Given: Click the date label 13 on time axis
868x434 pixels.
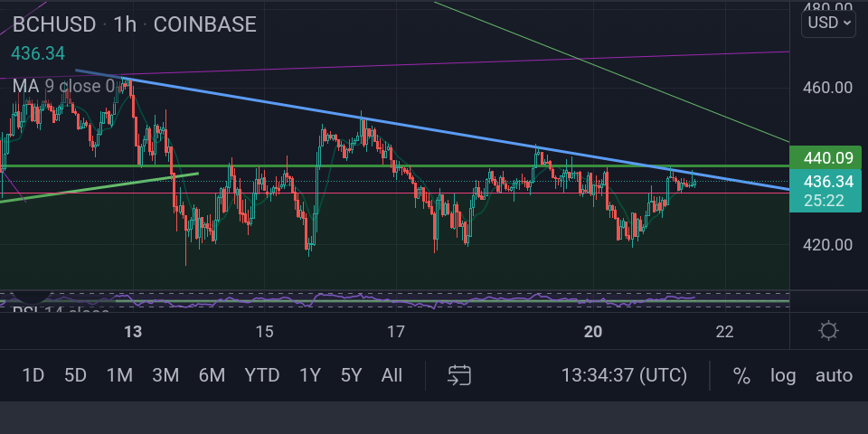Looking at the screenshot, I should [x=133, y=331].
